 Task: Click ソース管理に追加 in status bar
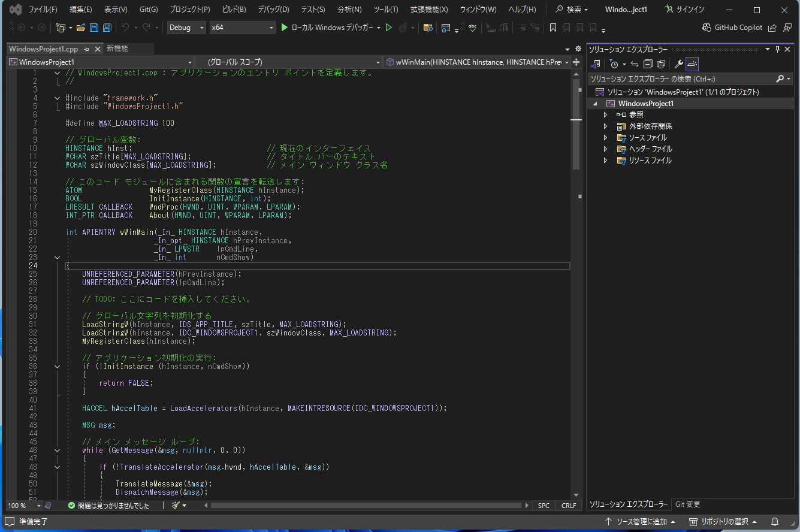pyautogui.click(x=640, y=522)
